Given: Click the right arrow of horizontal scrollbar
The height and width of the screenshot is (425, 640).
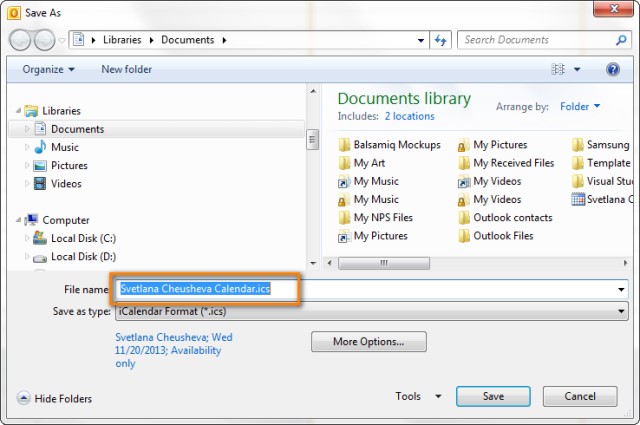Looking at the screenshot, I should (x=625, y=263).
